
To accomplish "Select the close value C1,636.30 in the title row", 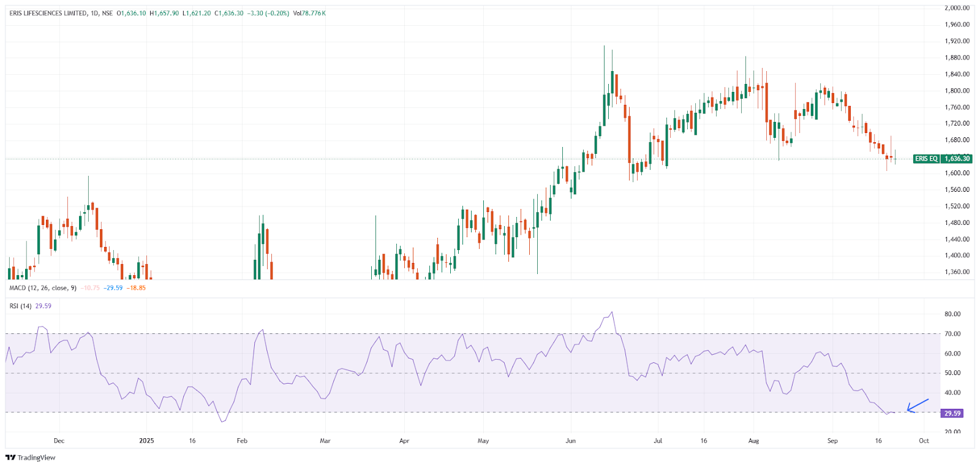I will click(x=229, y=13).
